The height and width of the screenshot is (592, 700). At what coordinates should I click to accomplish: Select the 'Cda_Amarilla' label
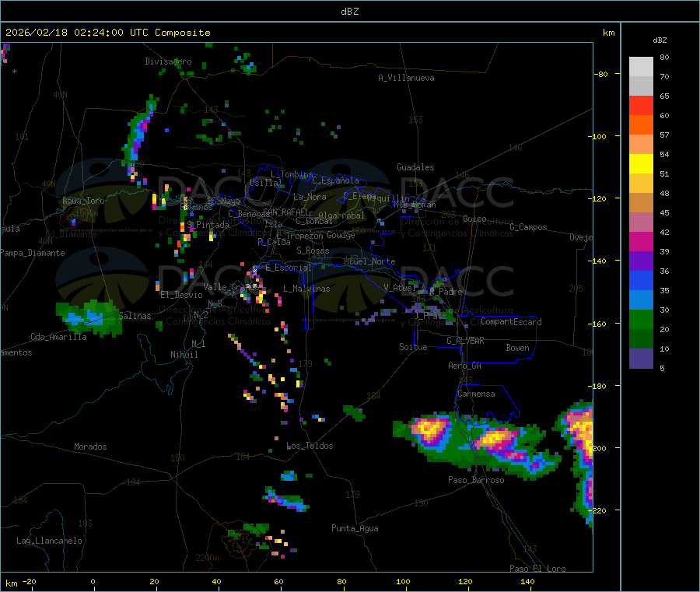59,337
